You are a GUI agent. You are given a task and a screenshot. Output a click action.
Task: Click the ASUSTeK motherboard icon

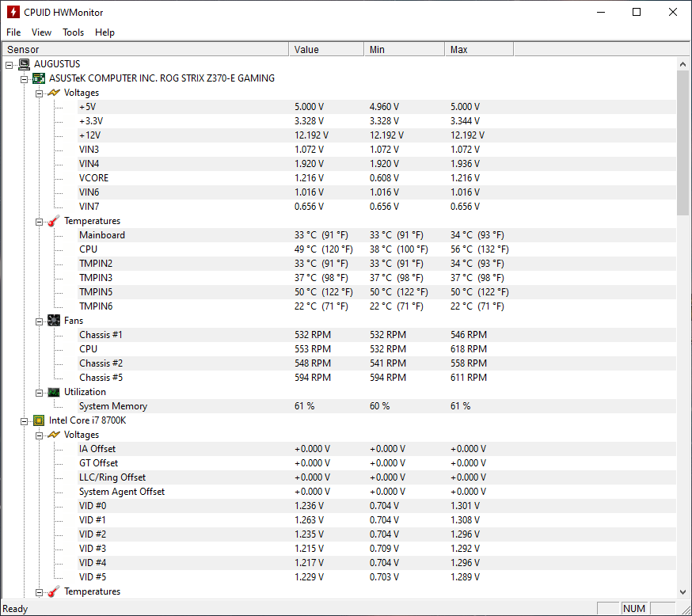tap(39, 78)
